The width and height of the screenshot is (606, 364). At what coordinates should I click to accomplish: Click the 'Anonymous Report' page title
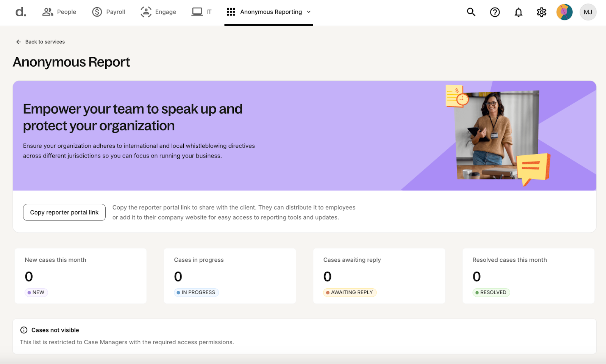click(x=72, y=62)
